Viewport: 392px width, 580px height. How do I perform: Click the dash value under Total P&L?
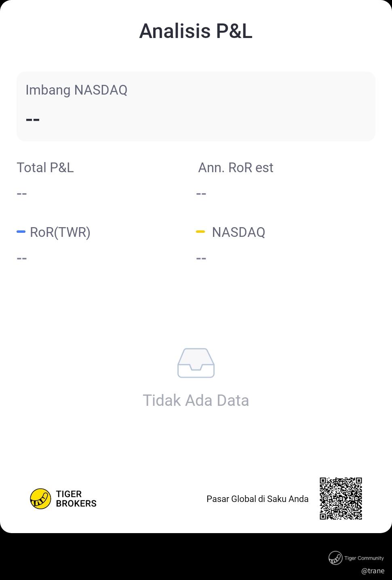(22, 194)
